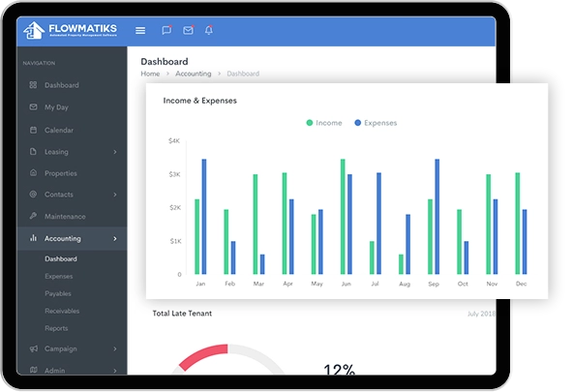Viewport: 572px width, 392px height.
Task: Click the Admin map icon
Action: tap(34, 370)
